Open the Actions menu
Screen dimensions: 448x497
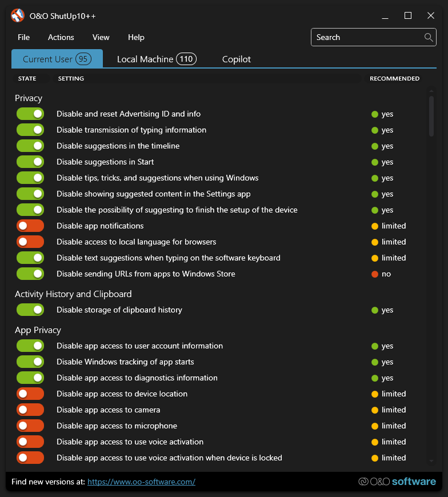tap(61, 38)
